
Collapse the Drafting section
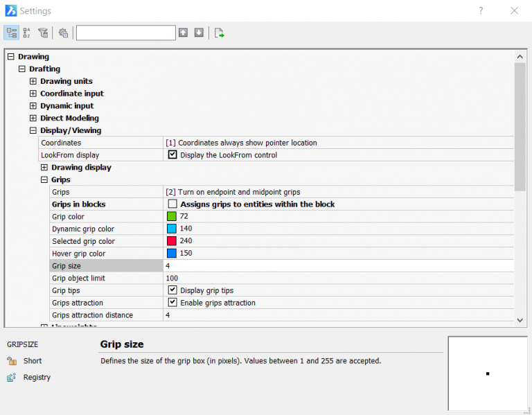coord(22,69)
